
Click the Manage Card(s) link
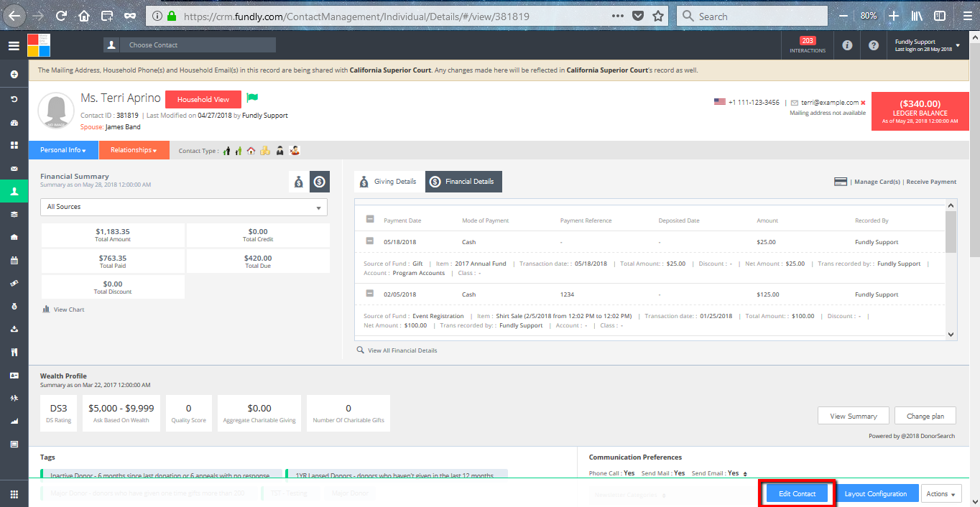[x=877, y=182]
